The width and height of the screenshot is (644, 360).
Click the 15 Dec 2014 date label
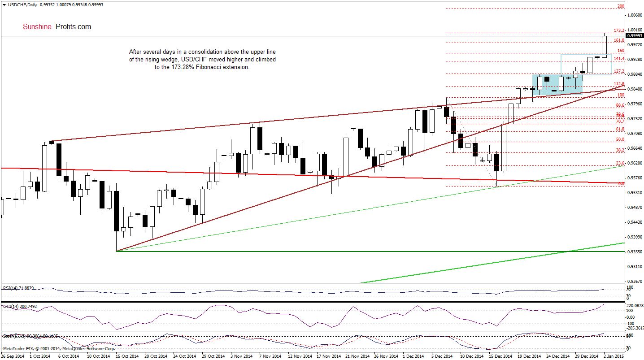[x=501, y=356]
